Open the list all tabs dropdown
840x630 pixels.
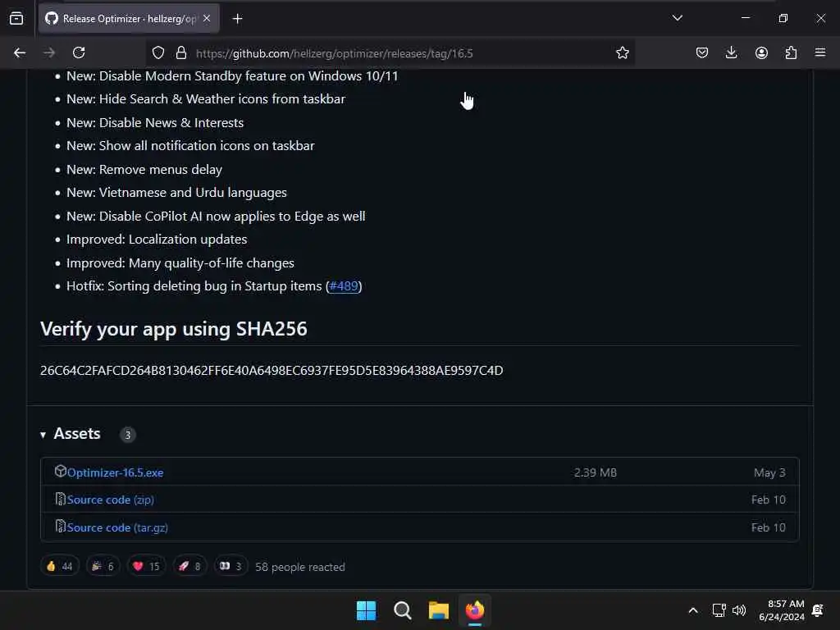tap(677, 18)
